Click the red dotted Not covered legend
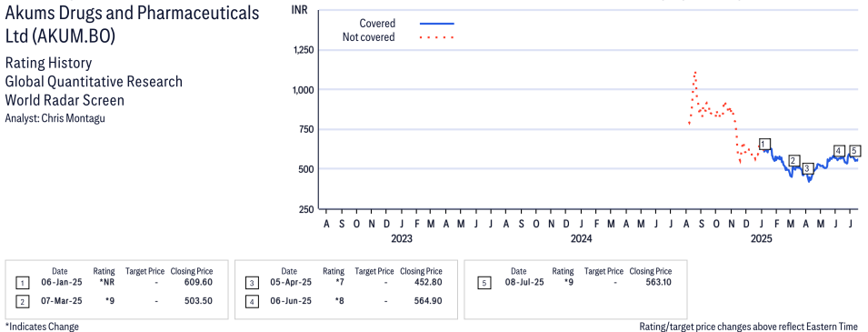868x332 pixels. tap(437, 37)
